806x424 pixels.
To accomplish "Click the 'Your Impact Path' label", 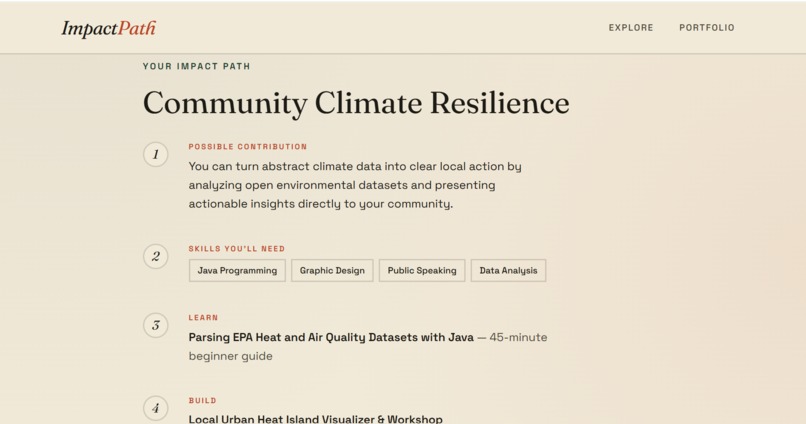I will coord(196,66).
